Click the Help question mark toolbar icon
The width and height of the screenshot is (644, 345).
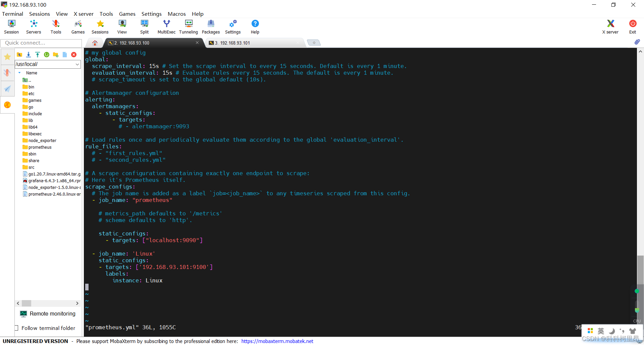255,27
